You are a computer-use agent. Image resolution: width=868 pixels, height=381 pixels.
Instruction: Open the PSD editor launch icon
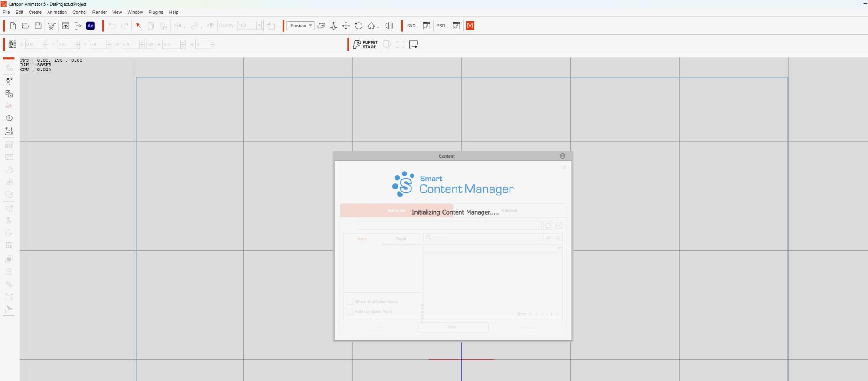click(456, 26)
